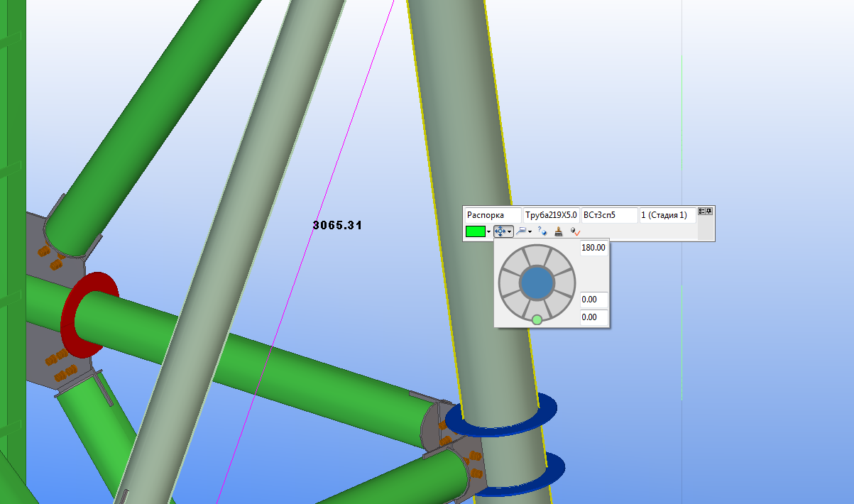854x504 pixels.
Task: Click the cube with red checkmark icon
Action: (575, 231)
